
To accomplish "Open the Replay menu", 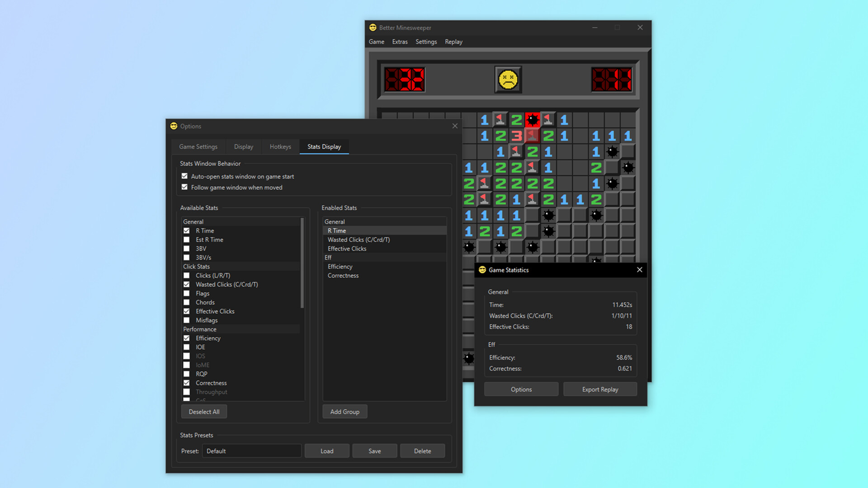I will coord(453,42).
